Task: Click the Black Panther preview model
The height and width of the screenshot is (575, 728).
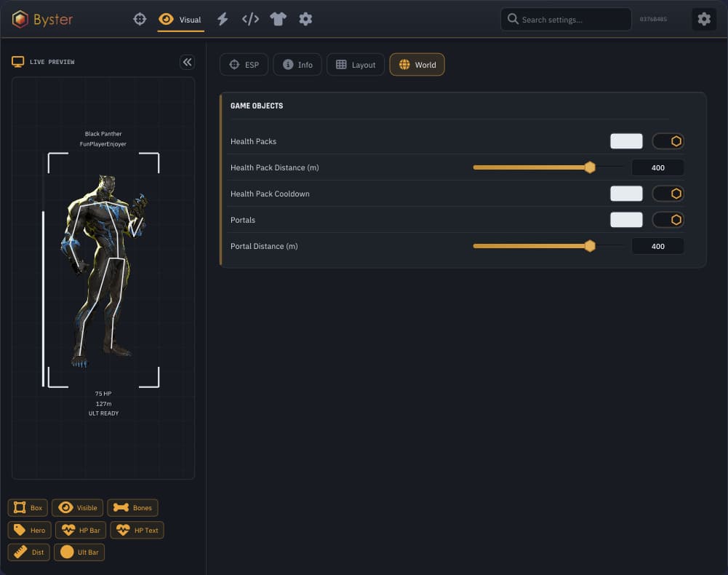Action: (103, 271)
